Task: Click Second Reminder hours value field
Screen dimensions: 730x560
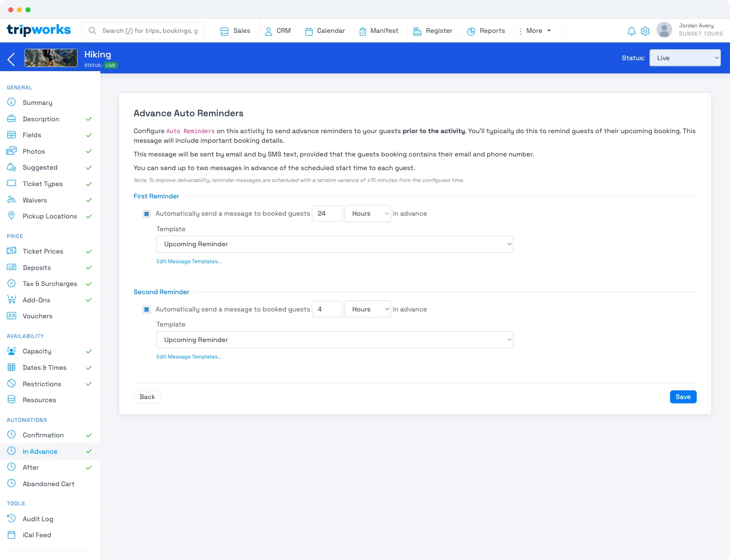Action: click(x=327, y=309)
